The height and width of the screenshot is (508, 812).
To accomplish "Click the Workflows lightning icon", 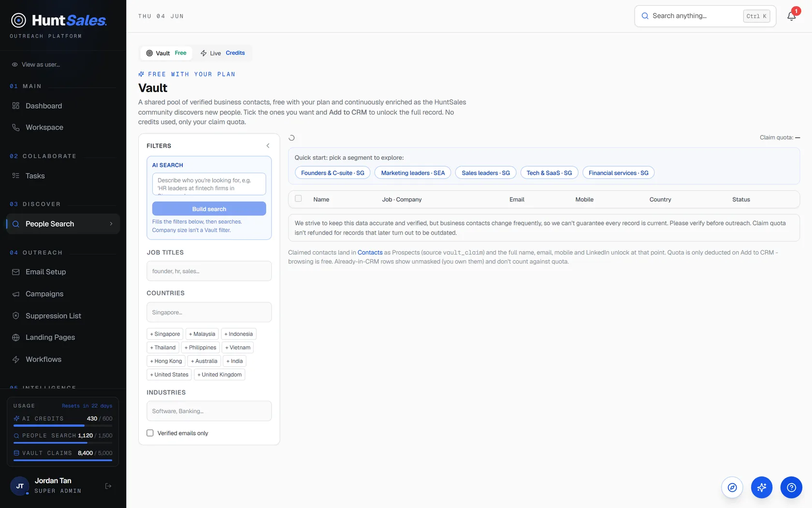I will (x=16, y=359).
